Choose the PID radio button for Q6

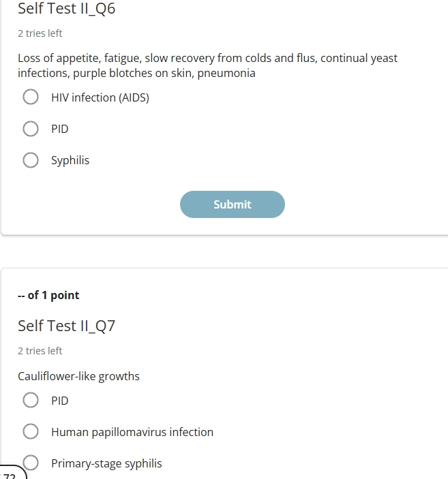coord(31,129)
